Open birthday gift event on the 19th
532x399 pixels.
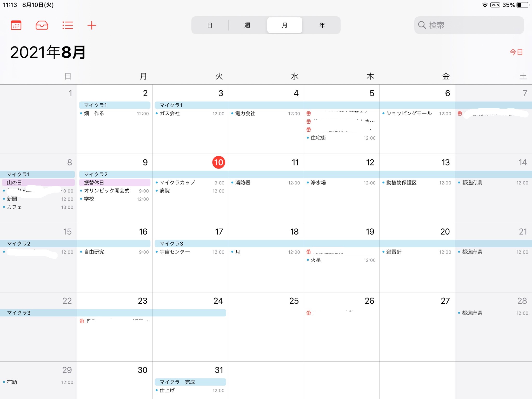[341, 252]
